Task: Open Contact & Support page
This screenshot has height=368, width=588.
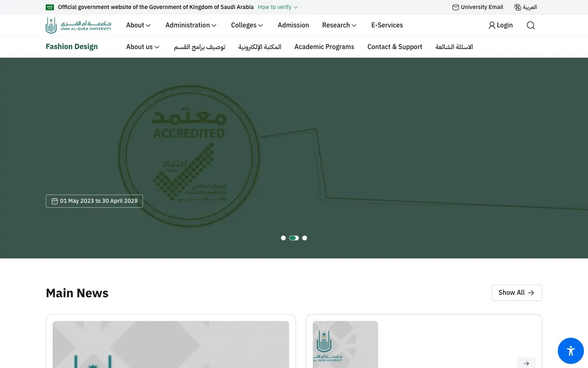Action: click(x=395, y=47)
